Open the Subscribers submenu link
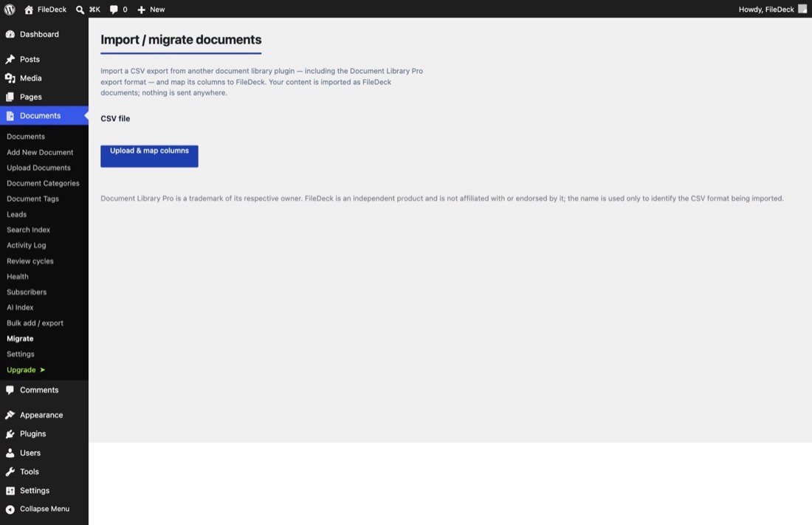Viewport: 812px width, 525px height. (27, 292)
